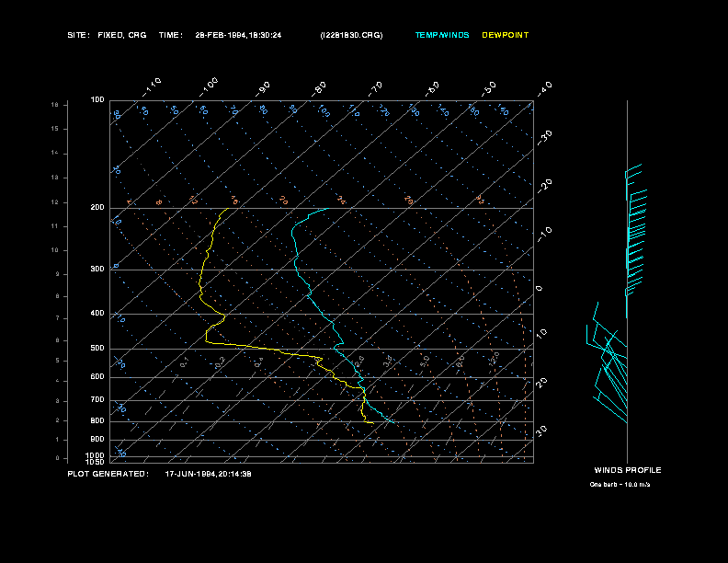Click the 500 pressure level label
Image resolution: width=728 pixels, height=563 pixels.
point(97,348)
